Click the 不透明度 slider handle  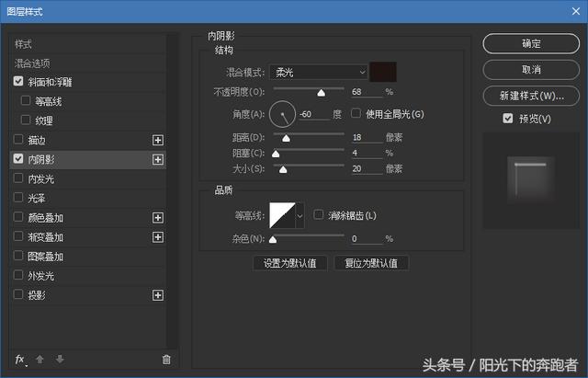coord(322,93)
